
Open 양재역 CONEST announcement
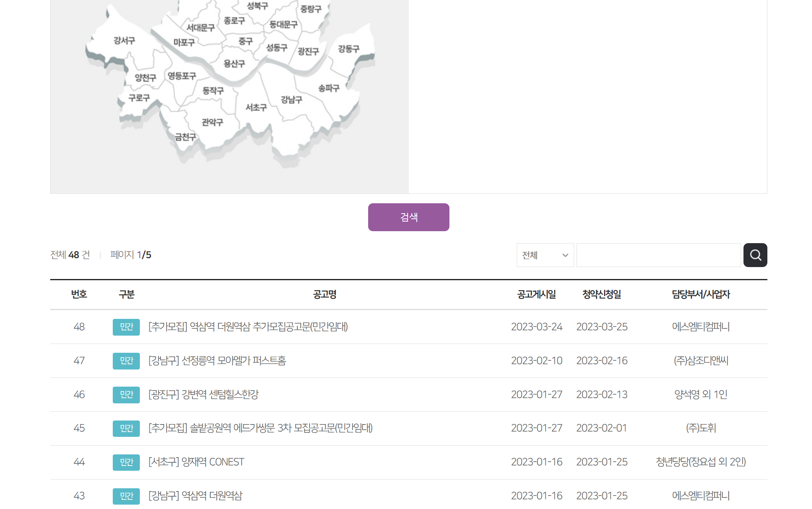196,462
